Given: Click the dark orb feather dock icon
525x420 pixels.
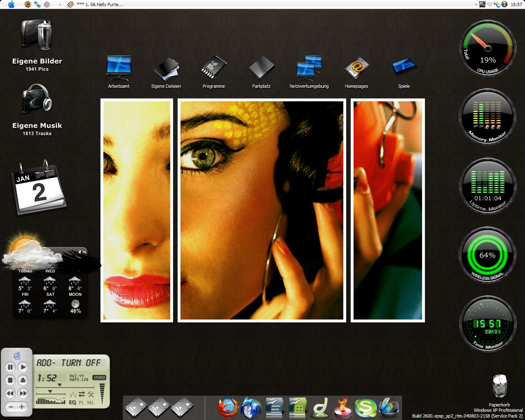Looking at the screenshot, I should (x=389, y=408).
